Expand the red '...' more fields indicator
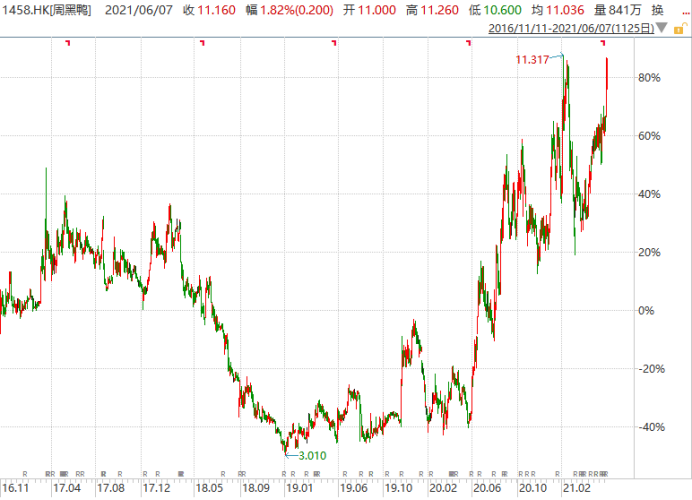 pos(684,13)
